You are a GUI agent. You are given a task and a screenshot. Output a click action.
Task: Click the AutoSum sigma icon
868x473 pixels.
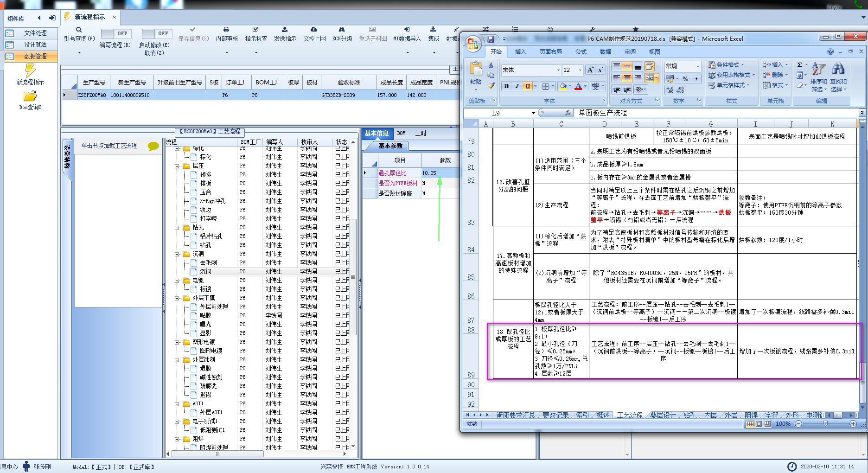tap(799, 65)
